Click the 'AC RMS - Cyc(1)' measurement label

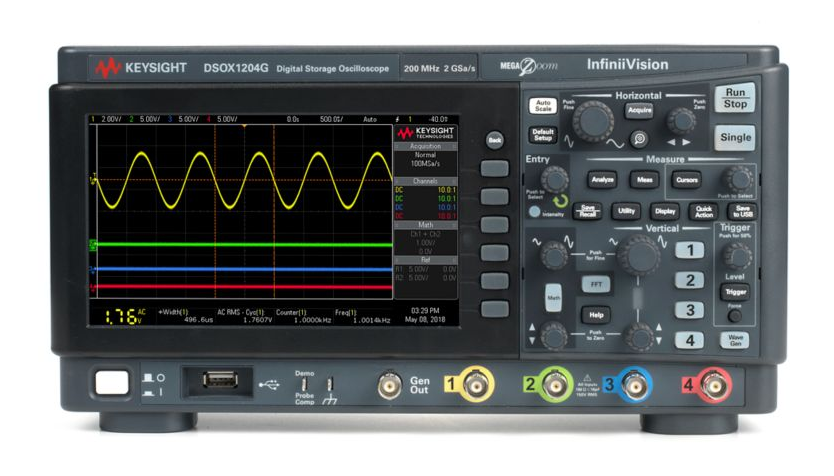240,312
